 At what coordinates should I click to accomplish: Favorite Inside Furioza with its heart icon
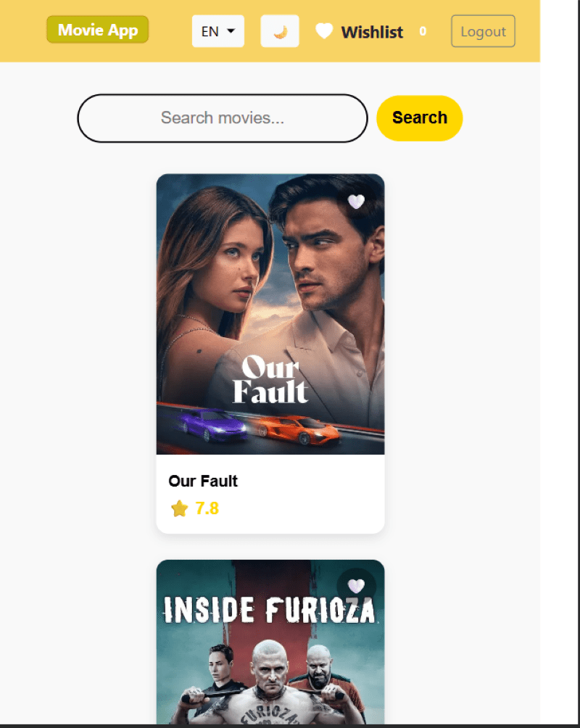coord(356,586)
